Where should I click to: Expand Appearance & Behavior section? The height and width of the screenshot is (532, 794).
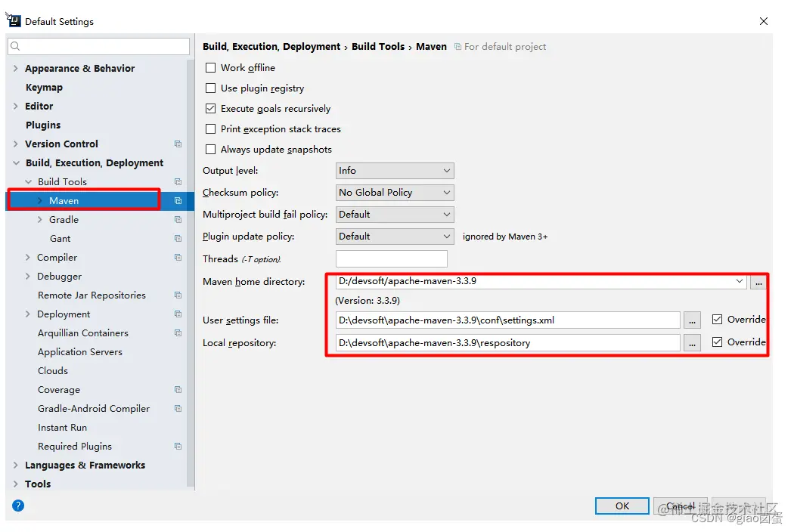coord(15,68)
